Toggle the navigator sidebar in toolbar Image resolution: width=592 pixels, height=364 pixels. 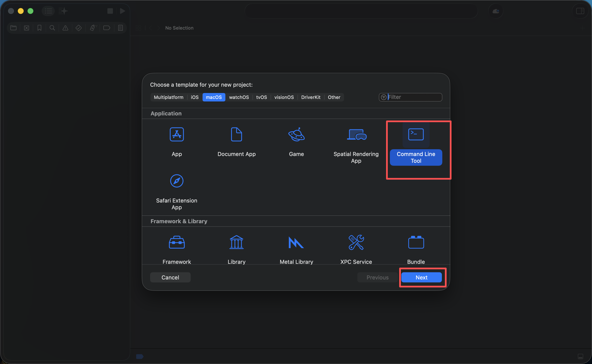48,11
